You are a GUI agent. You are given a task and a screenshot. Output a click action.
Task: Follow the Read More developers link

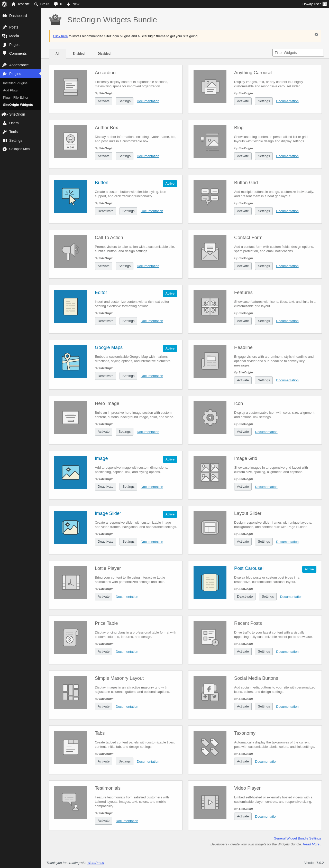tap(311, 844)
